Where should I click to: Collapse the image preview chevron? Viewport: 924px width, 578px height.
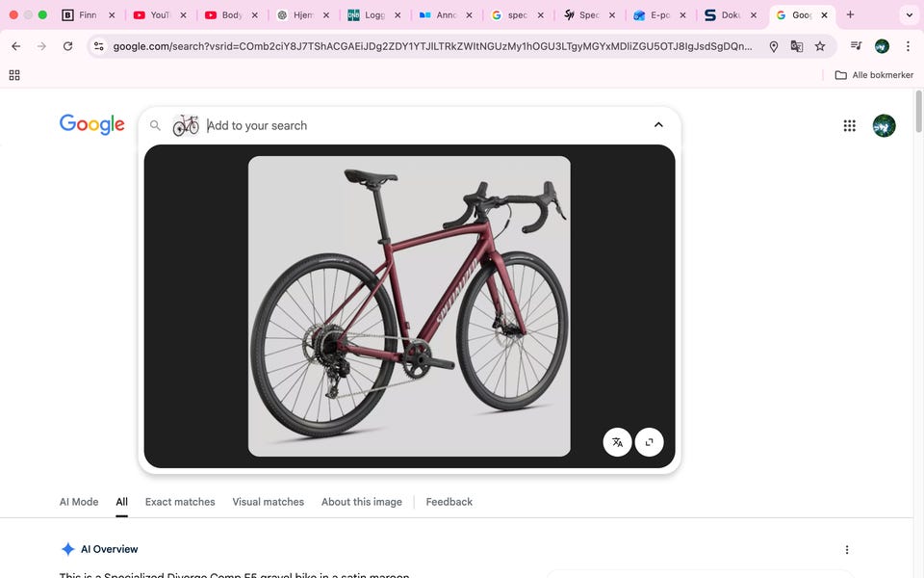coord(658,125)
